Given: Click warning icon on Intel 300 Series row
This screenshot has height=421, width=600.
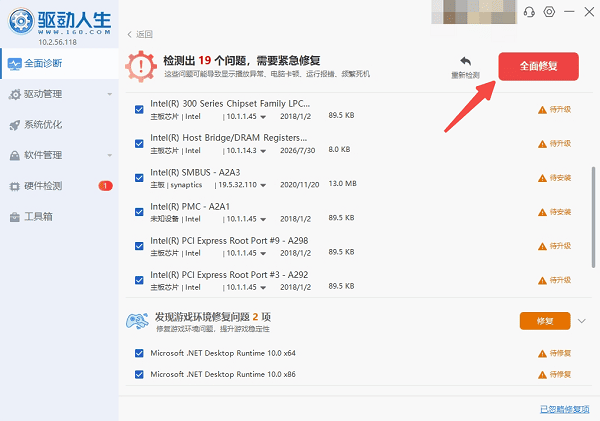Looking at the screenshot, I should click(542, 110).
